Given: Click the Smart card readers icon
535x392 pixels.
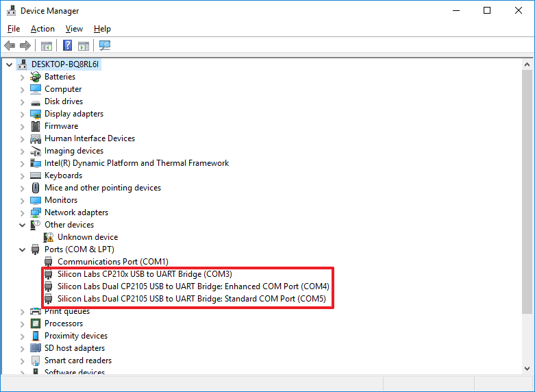Looking at the screenshot, I should pyautogui.click(x=36, y=360).
